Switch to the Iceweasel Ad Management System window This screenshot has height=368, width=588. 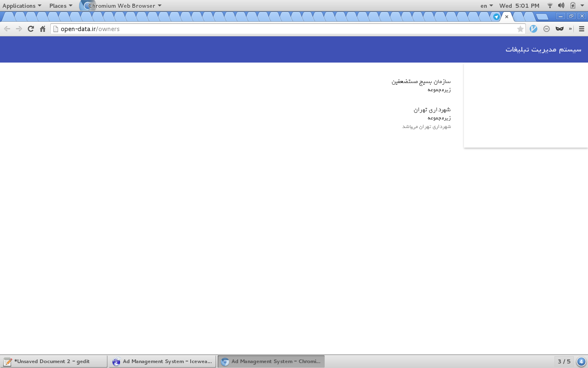tap(162, 361)
